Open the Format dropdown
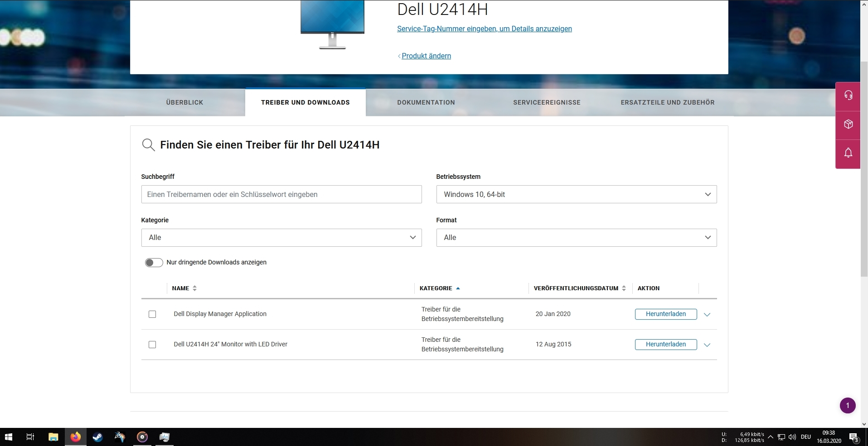Screen dimensions: 868x446 (577, 238)
